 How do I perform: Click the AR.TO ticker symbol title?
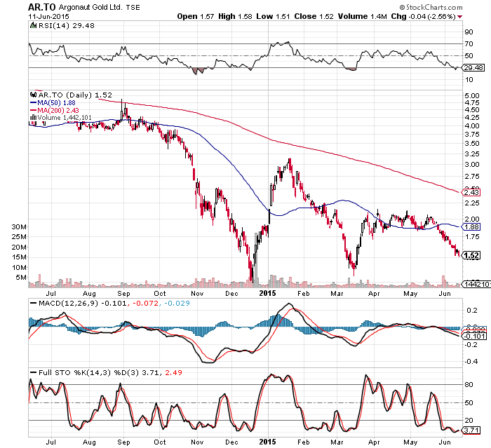coord(41,7)
